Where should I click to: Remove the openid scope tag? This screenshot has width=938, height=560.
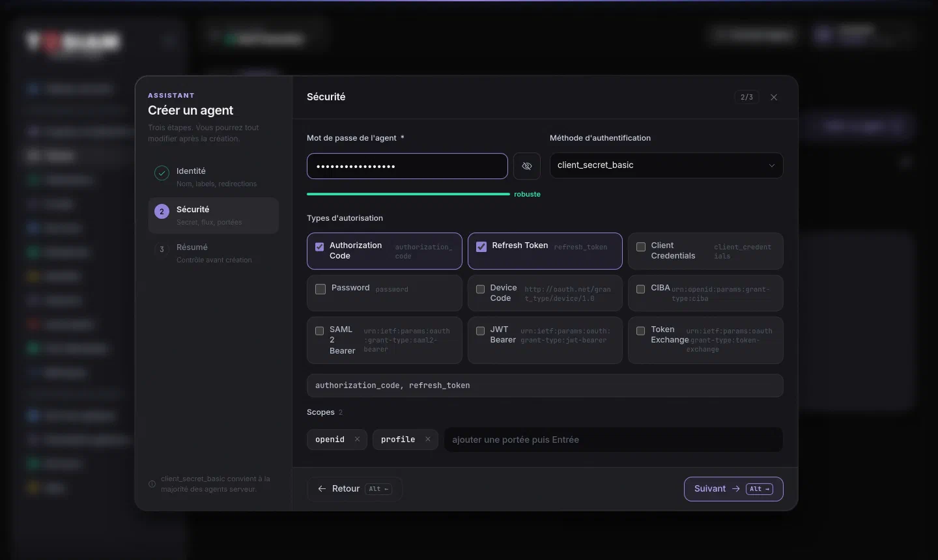(x=357, y=439)
